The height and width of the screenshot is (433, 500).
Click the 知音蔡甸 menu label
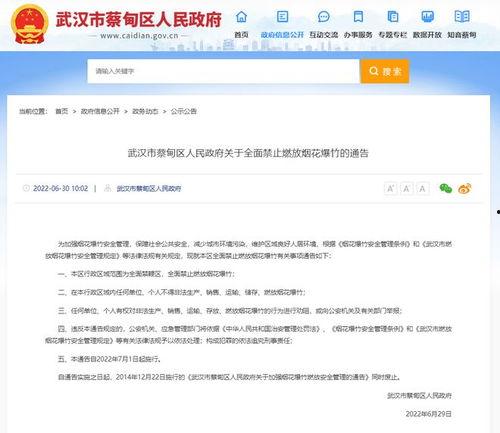pos(462,35)
